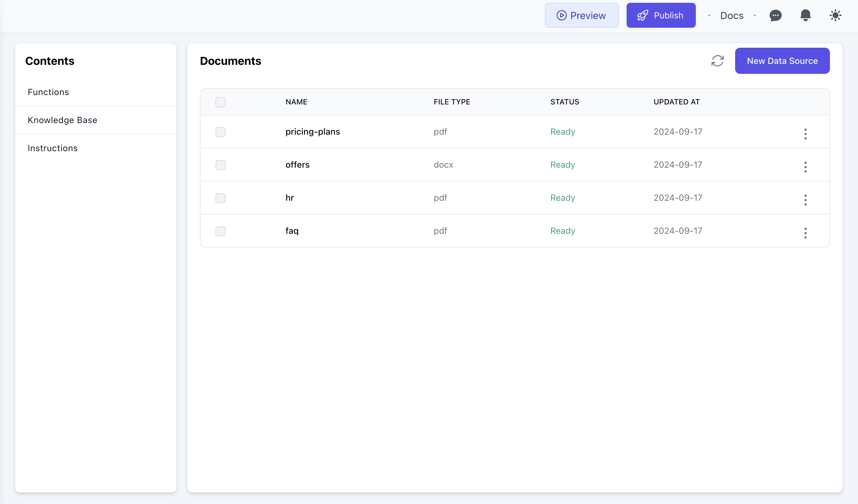The height and width of the screenshot is (504, 858).
Task: Refresh the Documents list
Action: tap(718, 60)
